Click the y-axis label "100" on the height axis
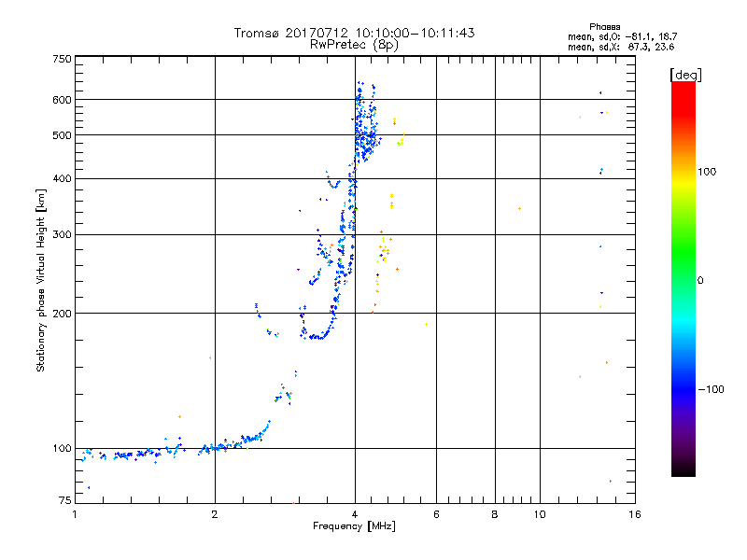The image size is (747, 560). pos(62,449)
